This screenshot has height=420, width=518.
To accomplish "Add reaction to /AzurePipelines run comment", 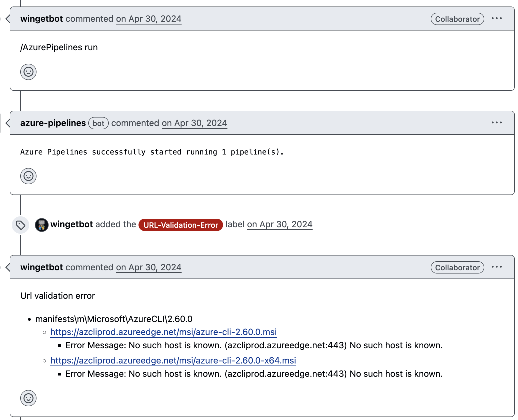I will click(28, 72).
